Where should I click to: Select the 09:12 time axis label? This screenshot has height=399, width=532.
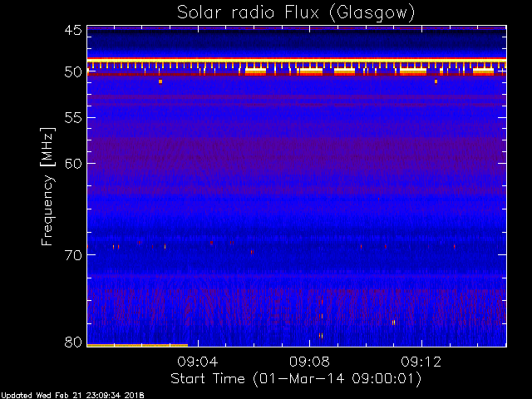(x=421, y=362)
